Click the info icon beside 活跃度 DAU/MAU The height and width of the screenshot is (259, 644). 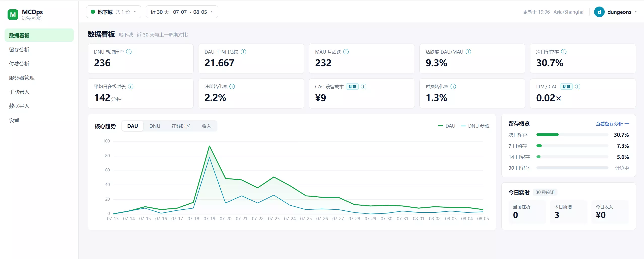point(468,52)
